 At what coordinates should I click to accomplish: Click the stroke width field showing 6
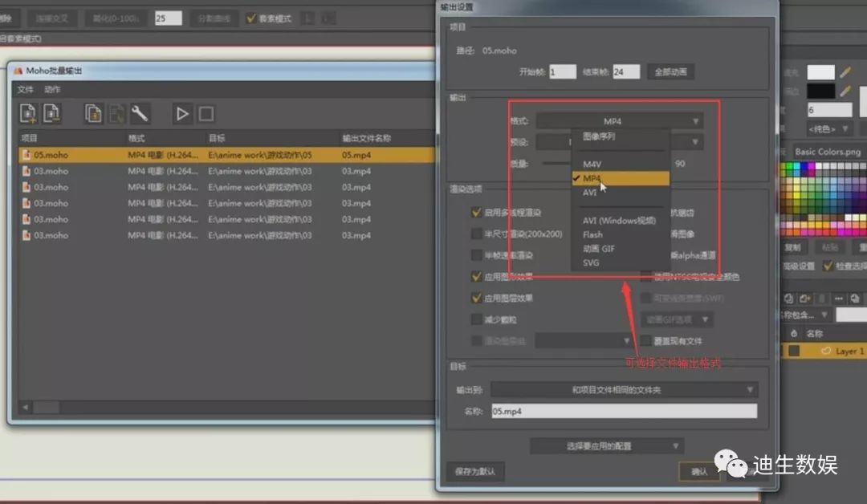pos(829,110)
